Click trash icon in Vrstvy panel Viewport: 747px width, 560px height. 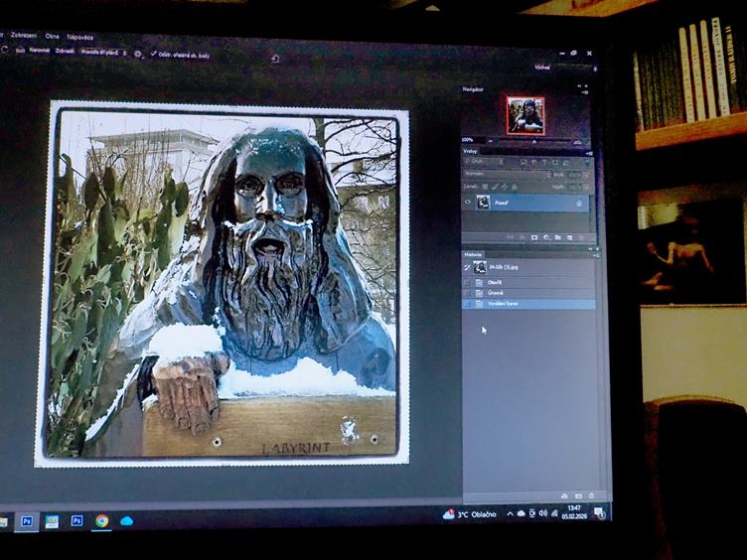583,237
